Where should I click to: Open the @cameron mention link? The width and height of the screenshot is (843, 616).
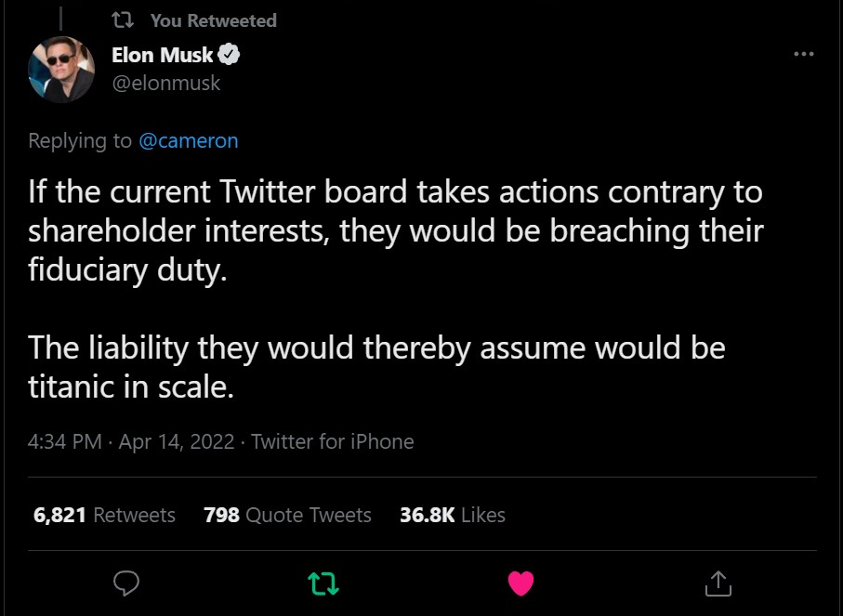(188, 141)
